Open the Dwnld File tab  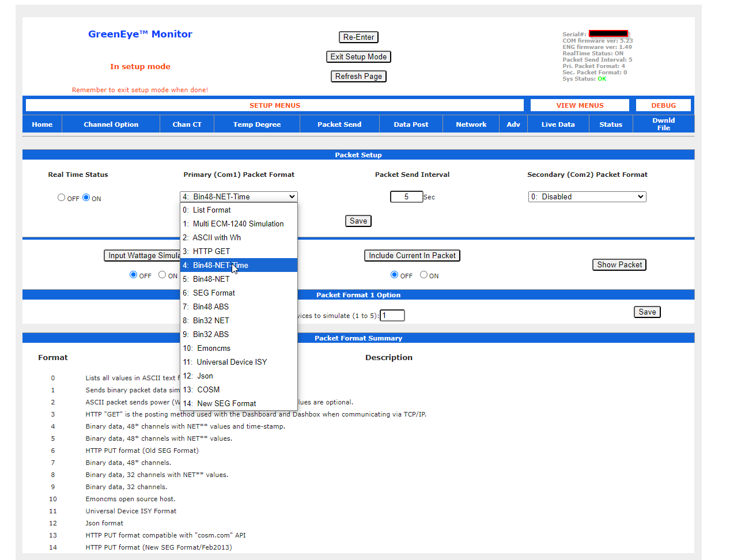(x=663, y=124)
